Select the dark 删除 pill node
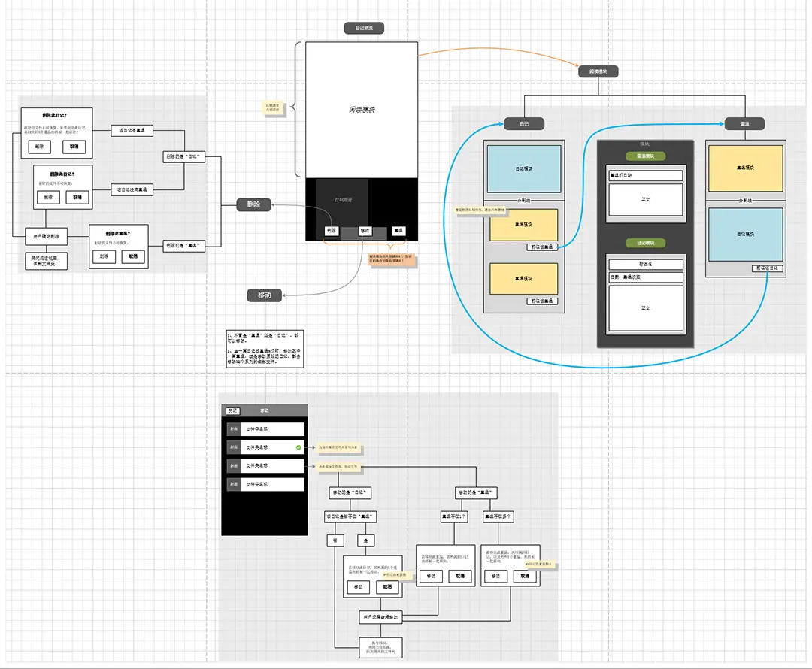The image size is (812, 669). (253, 204)
